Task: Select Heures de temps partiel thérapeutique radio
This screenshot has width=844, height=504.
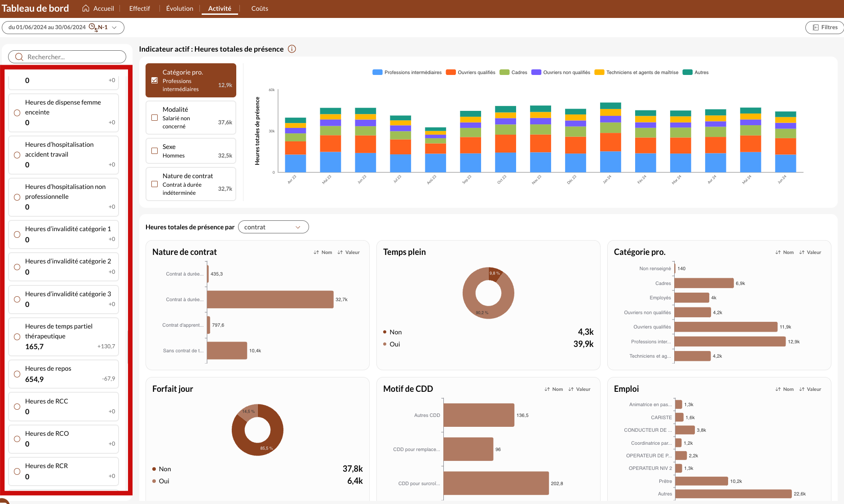Action: coord(17,337)
